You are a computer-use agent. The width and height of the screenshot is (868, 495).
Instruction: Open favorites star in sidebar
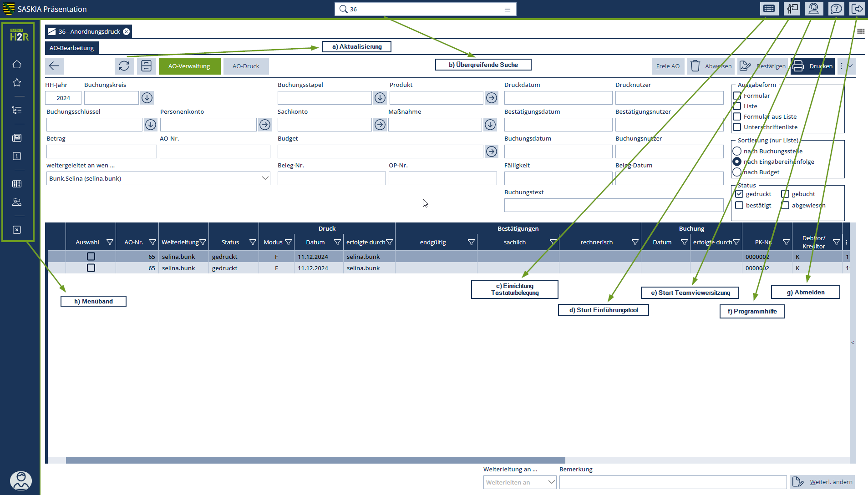click(17, 82)
